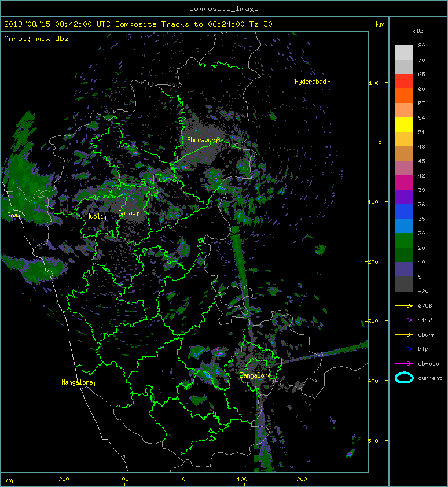Click the dBZ heading above color bar
This screenshot has height=487, width=448.
(x=418, y=31)
